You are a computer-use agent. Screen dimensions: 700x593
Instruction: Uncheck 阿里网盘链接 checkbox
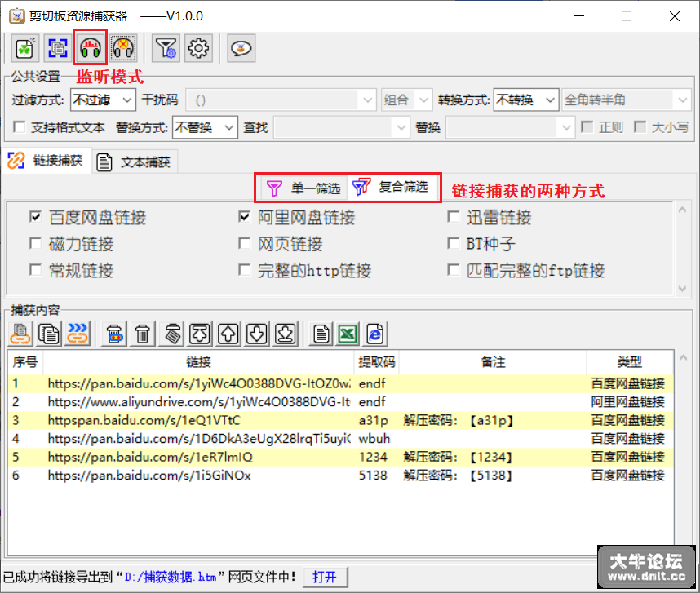[x=244, y=217]
